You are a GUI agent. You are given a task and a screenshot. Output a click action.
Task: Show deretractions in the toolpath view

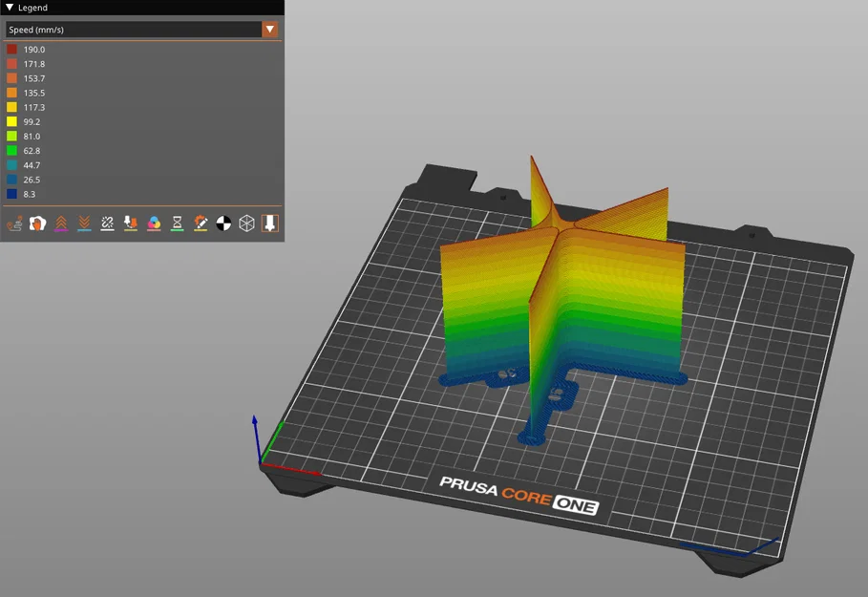tap(83, 223)
